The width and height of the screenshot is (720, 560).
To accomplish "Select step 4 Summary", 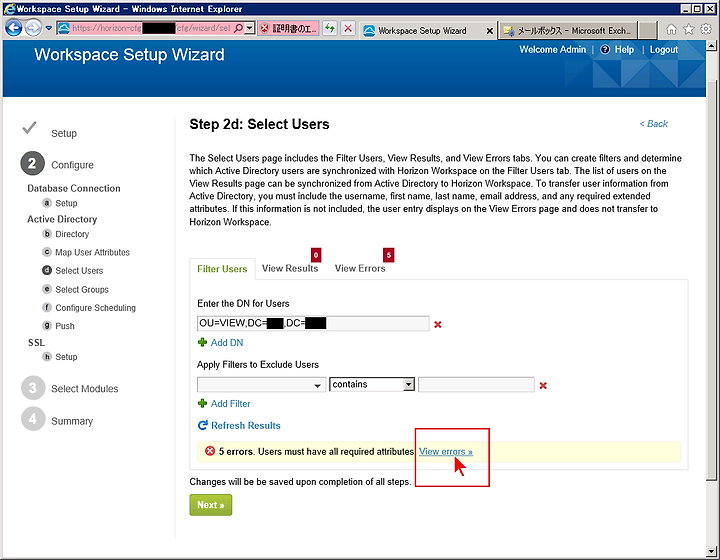I will coord(57,420).
